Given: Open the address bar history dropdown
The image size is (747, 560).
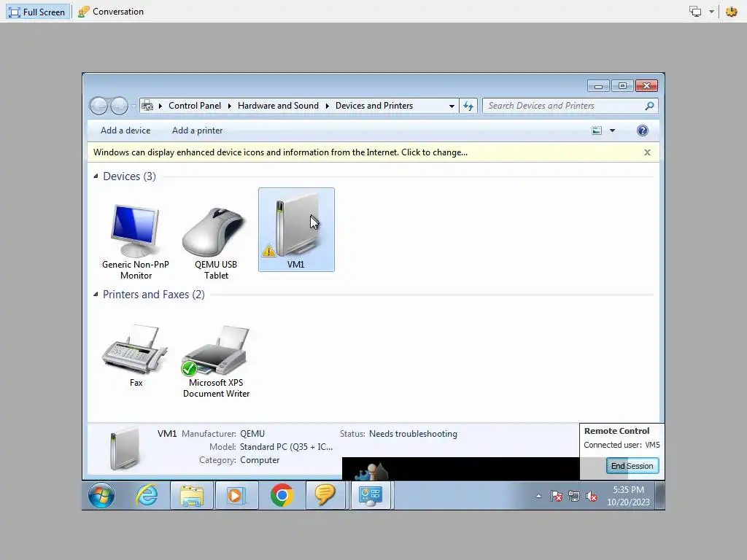Looking at the screenshot, I should pos(451,106).
